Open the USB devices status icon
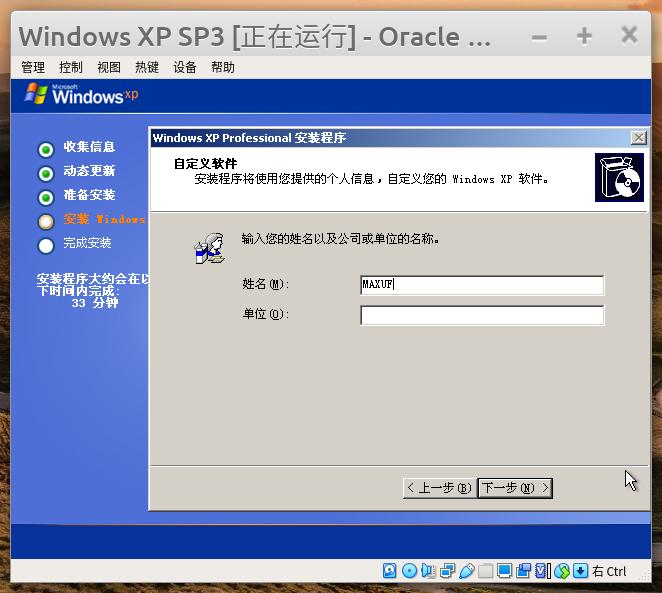The width and height of the screenshot is (662, 593). tap(467, 571)
